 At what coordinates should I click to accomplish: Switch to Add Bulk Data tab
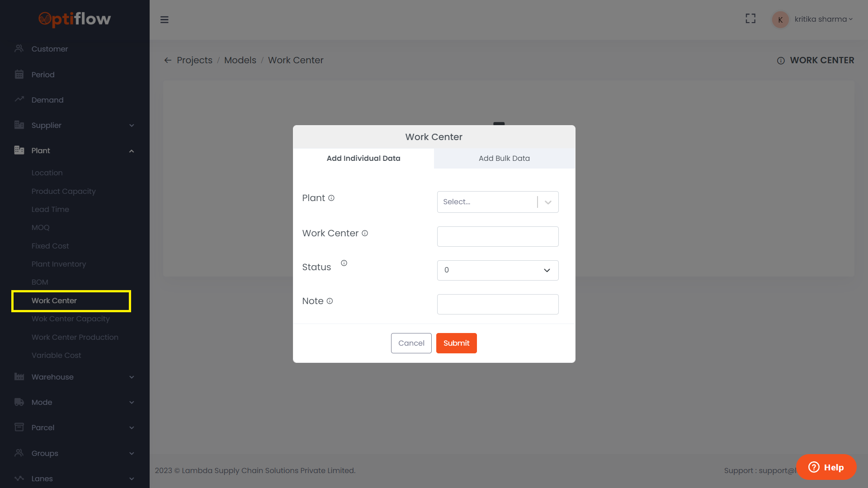click(504, 158)
